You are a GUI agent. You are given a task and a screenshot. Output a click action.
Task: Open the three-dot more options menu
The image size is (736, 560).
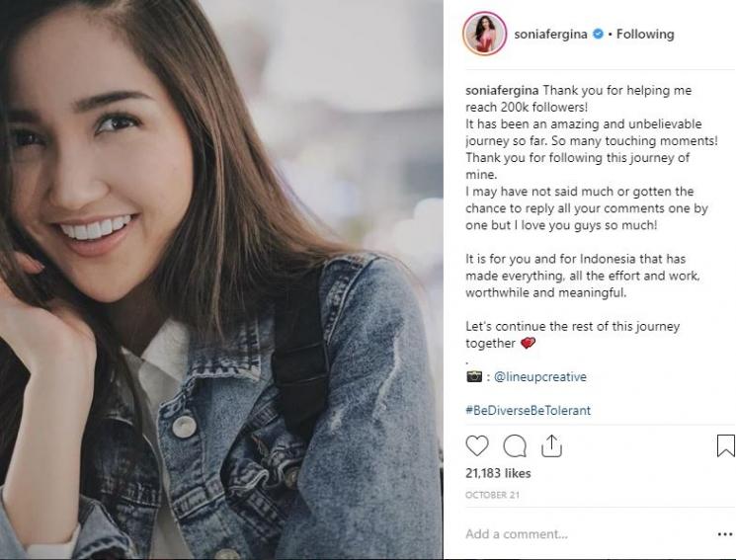coord(725,533)
